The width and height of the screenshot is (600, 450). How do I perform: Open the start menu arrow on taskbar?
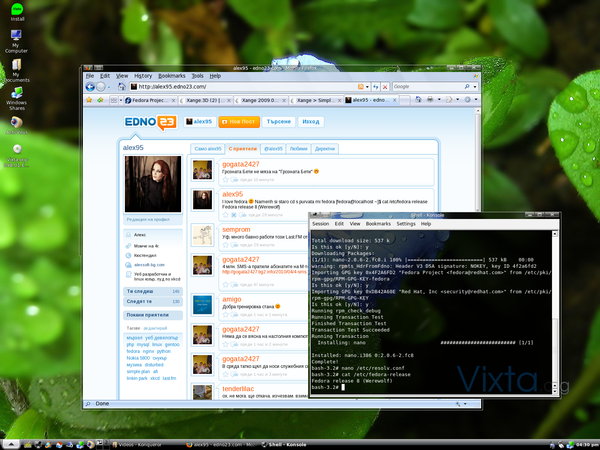tap(10, 444)
